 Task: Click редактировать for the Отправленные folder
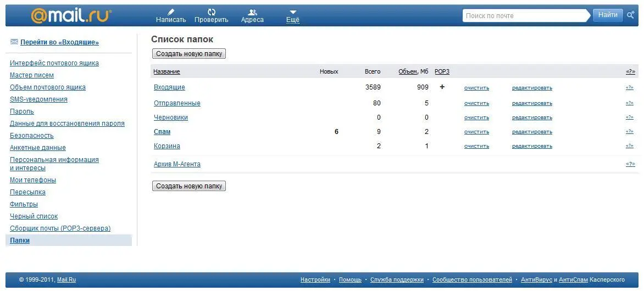tap(532, 103)
